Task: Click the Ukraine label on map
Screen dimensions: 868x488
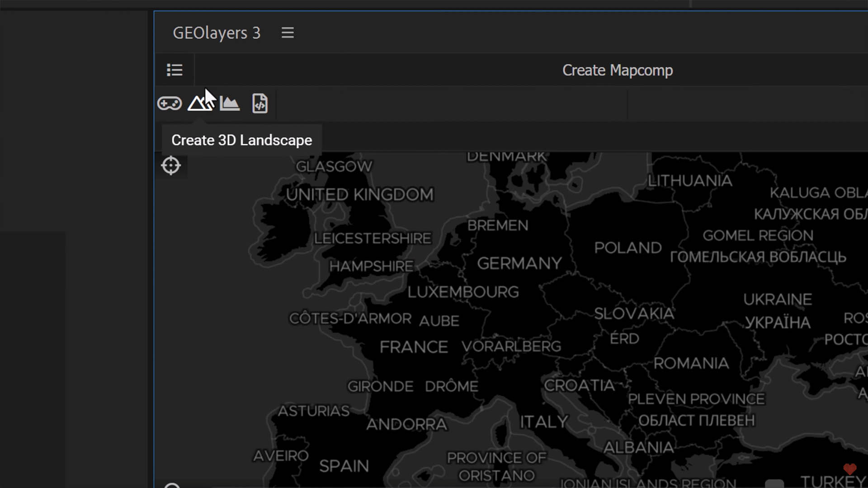Action: 778,299
